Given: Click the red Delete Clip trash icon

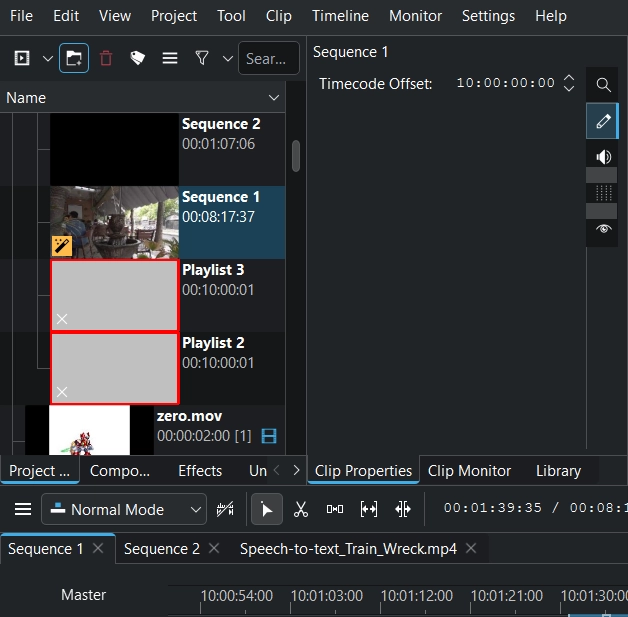Looking at the screenshot, I should [106, 59].
